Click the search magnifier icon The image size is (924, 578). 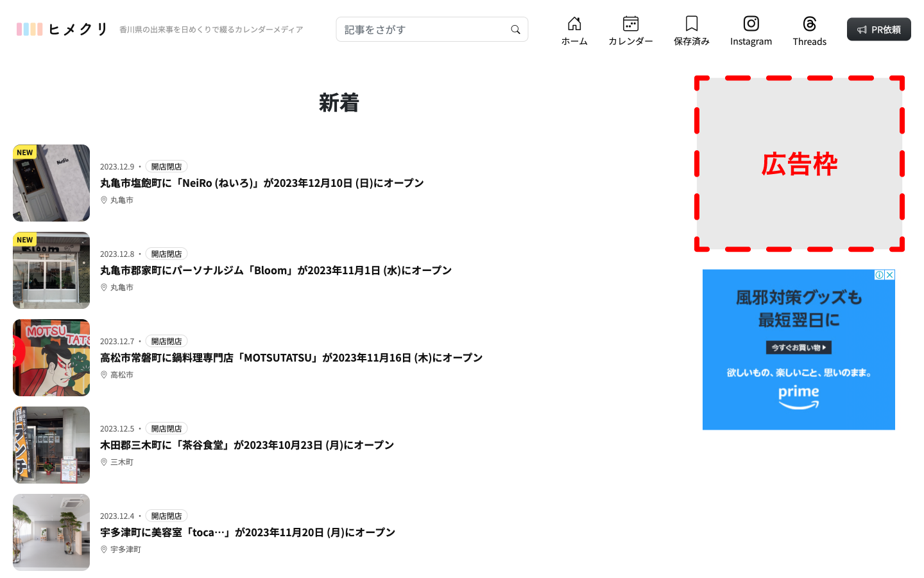pos(515,30)
